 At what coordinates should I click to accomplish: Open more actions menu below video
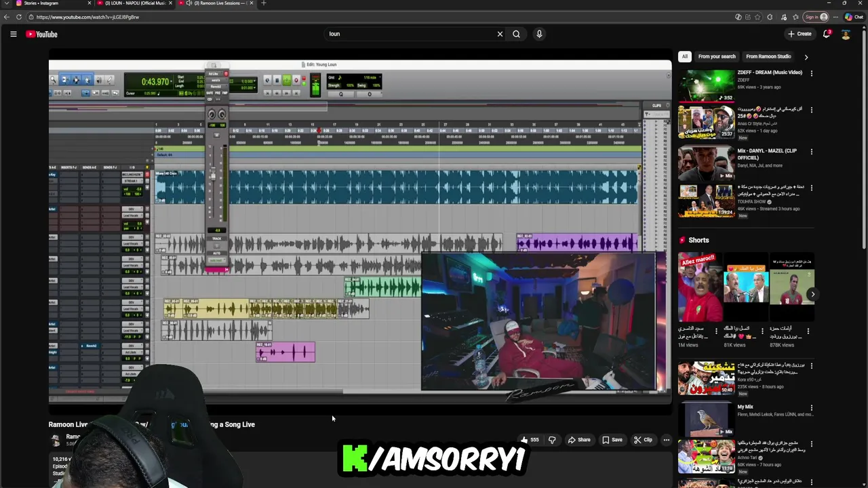(x=667, y=440)
